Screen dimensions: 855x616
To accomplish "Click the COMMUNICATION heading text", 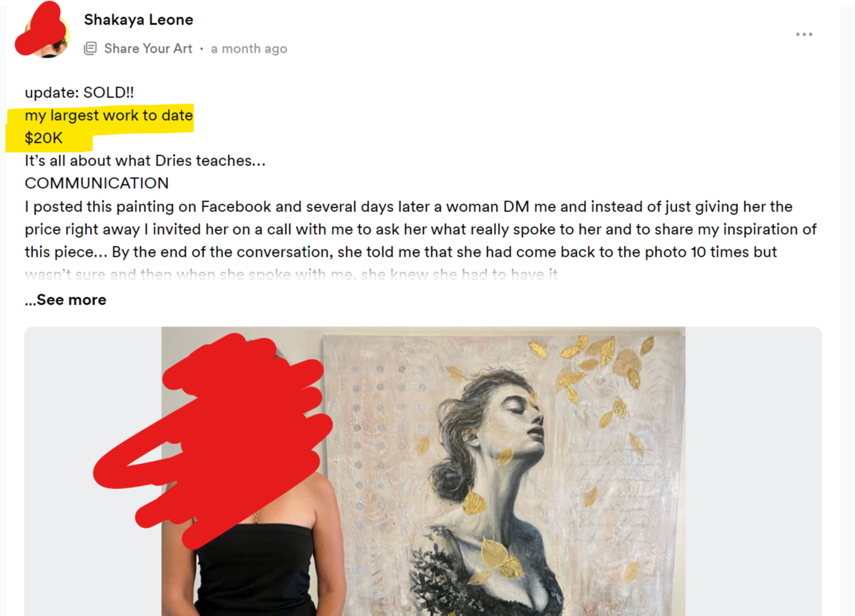I will tap(97, 183).
